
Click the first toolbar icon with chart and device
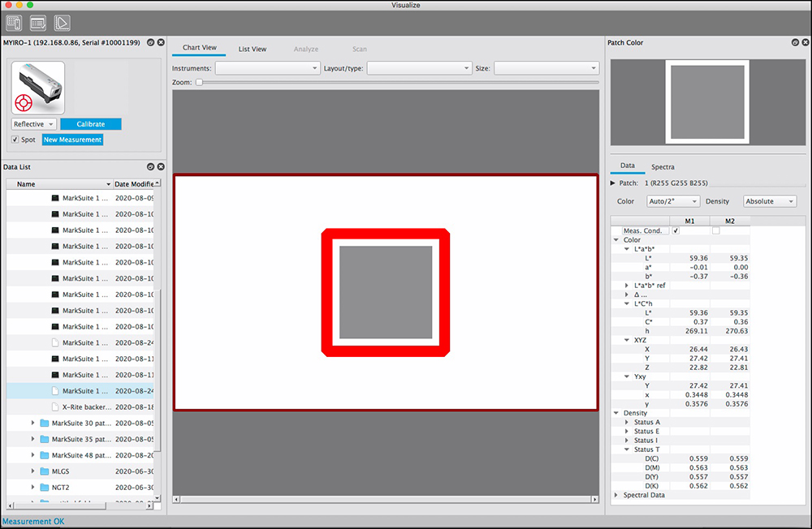point(14,23)
